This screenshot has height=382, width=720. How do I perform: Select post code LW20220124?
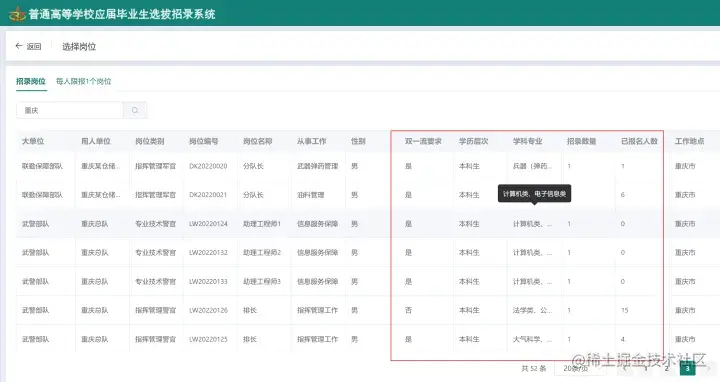click(208, 224)
